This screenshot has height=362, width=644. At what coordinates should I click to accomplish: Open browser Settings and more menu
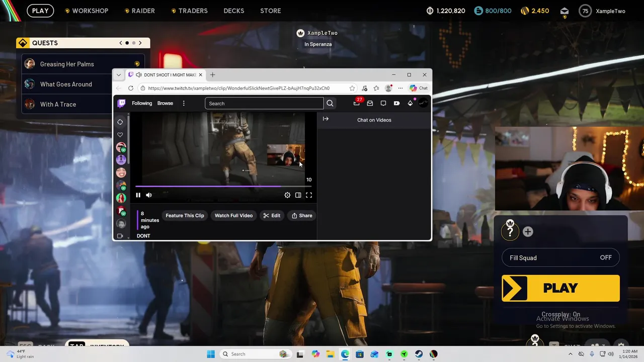(x=400, y=88)
